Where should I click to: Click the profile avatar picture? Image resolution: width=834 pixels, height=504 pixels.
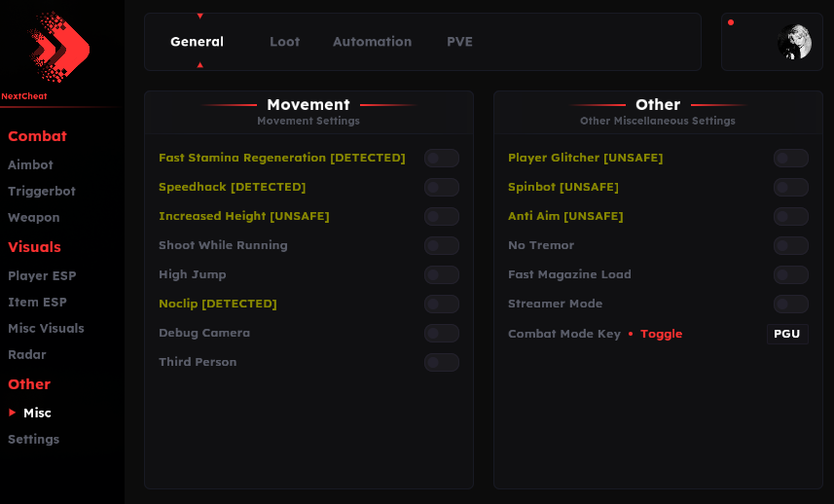794,42
